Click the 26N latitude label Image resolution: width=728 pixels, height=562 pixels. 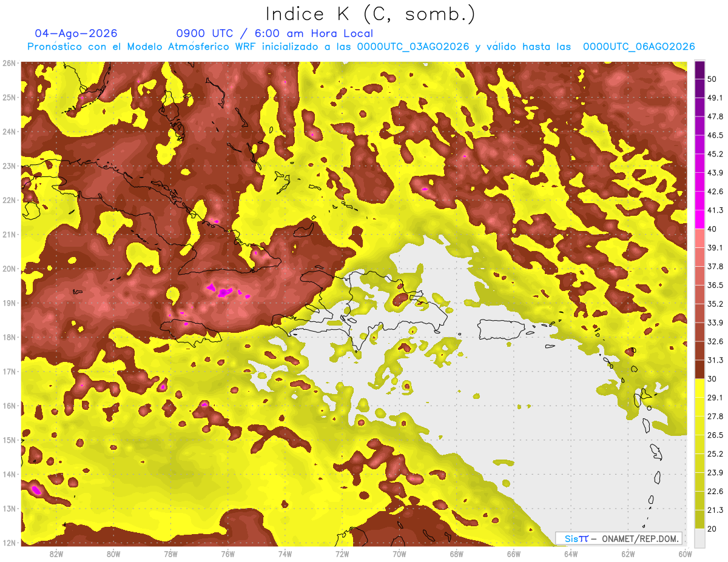point(9,62)
